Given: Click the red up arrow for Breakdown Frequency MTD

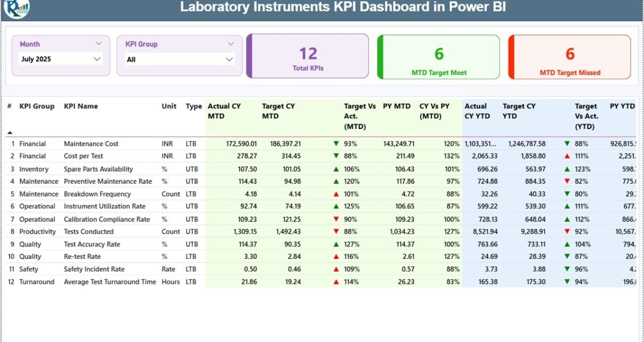Looking at the screenshot, I should pyautogui.click(x=336, y=194).
